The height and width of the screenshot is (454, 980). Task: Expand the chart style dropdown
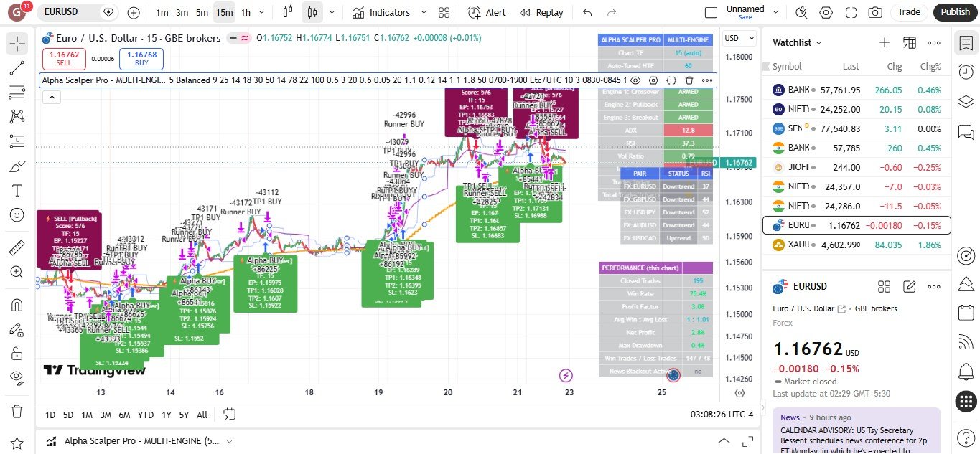(332, 12)
